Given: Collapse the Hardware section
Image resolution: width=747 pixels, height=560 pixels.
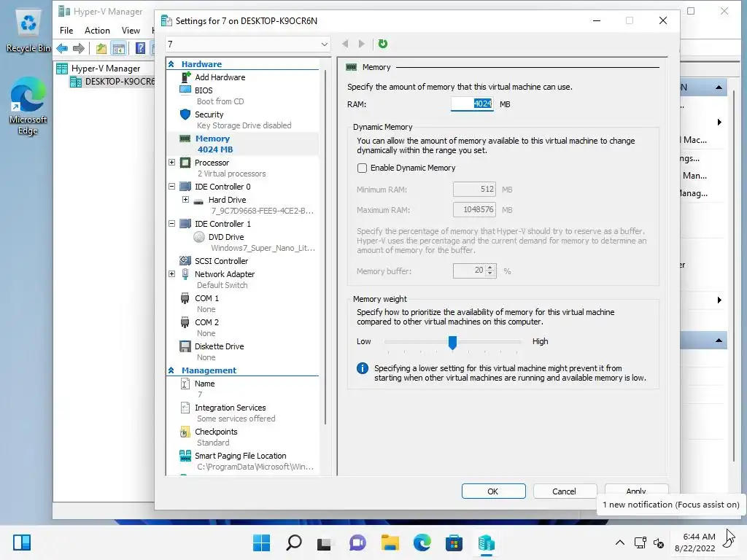Looking at the screenshot, I should click(x=171, y=64).
